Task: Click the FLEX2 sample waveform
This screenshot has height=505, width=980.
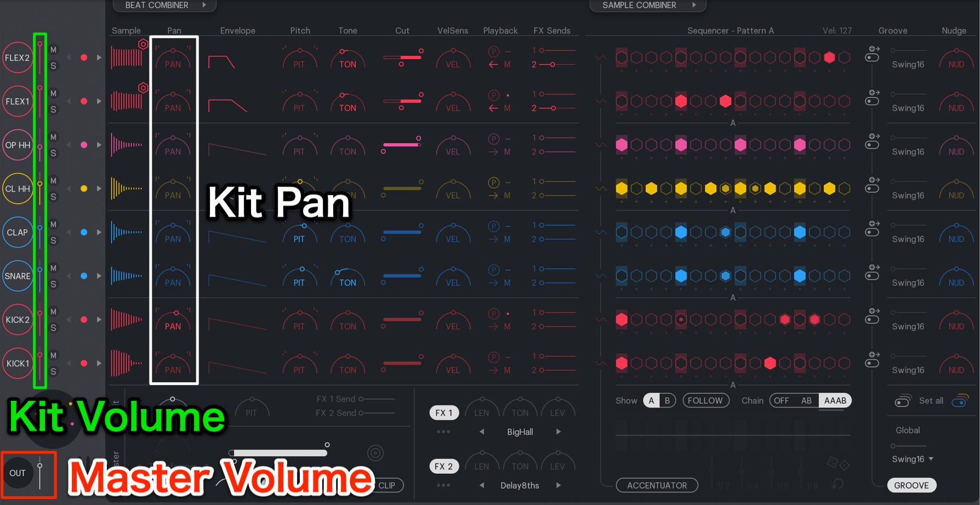Action: [127, 57]
